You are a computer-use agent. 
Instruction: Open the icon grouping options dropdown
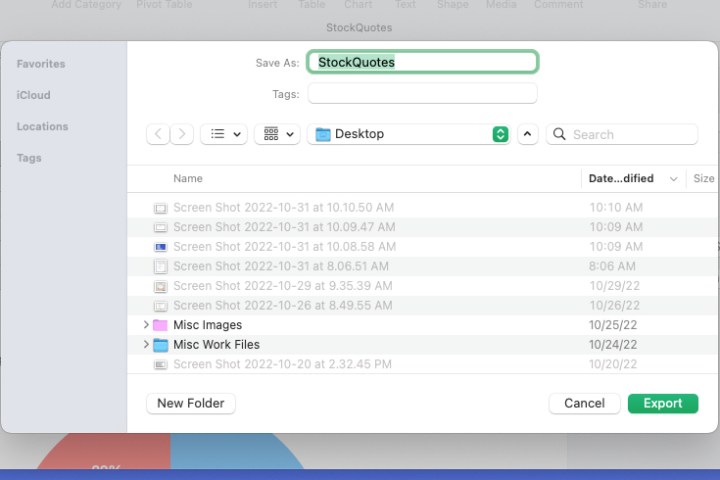tap(277, 134)
